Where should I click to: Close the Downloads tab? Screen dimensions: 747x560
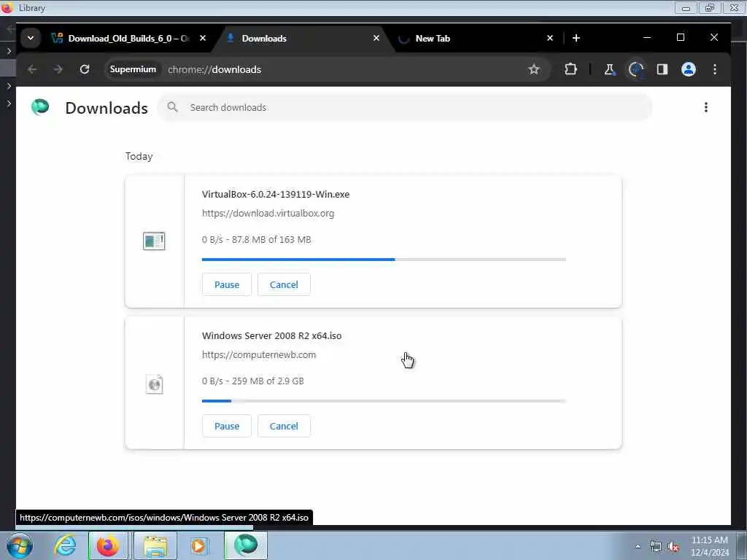(376, 38)
